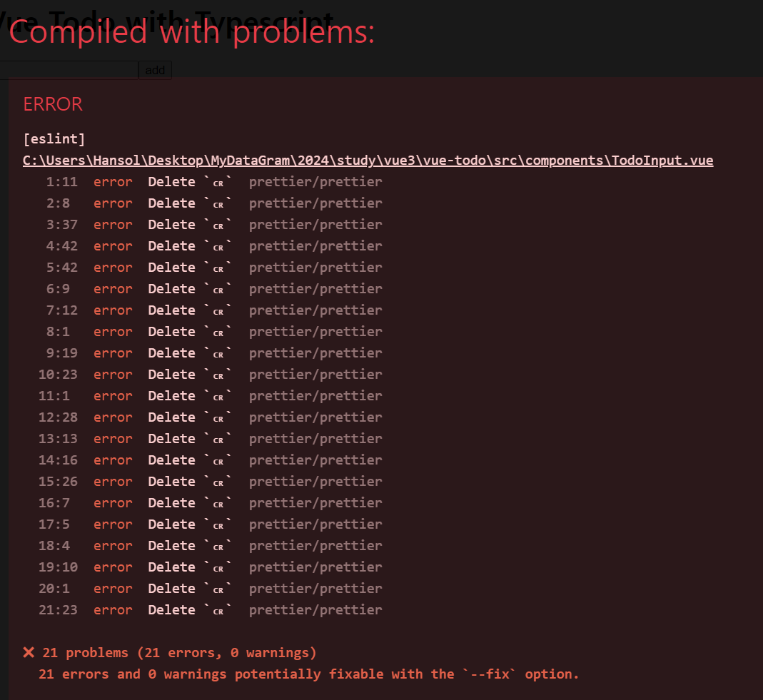Click prettier/prettier rule on line 2:8
The image size is (763, 700).
[x=315, y=203]
